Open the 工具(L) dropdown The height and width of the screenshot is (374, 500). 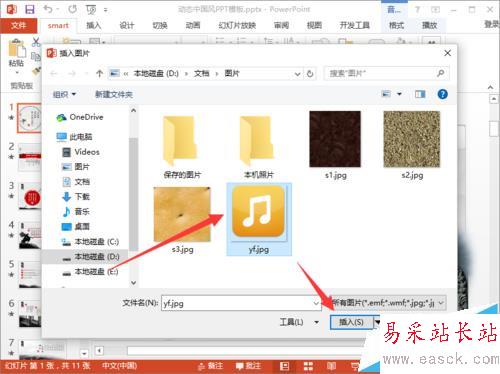[299, 322]
